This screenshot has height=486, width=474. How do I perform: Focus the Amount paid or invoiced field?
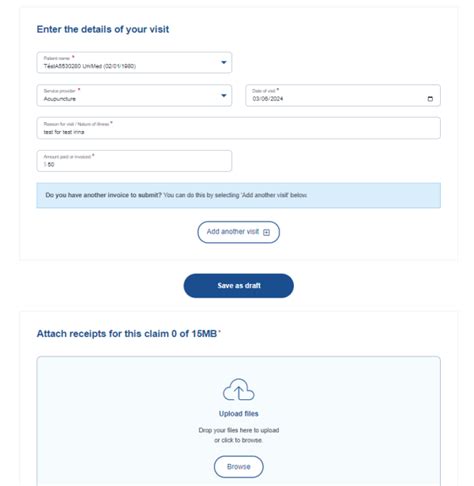[134, 161]
